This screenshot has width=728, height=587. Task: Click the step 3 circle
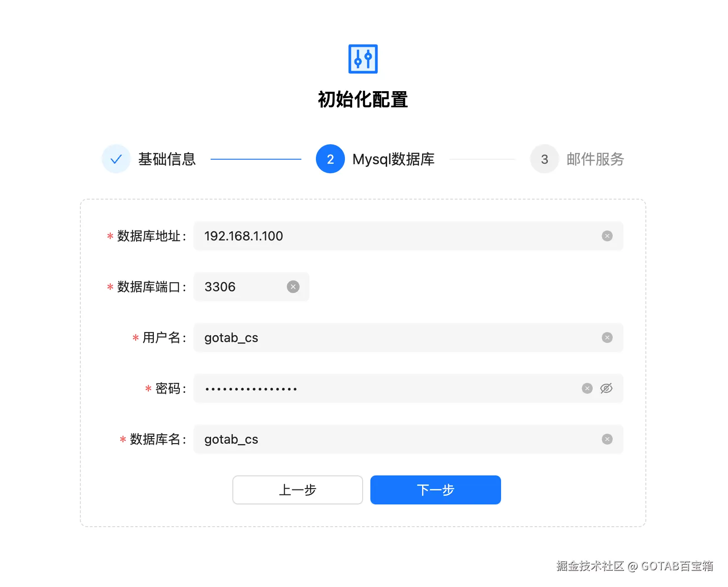545,159
